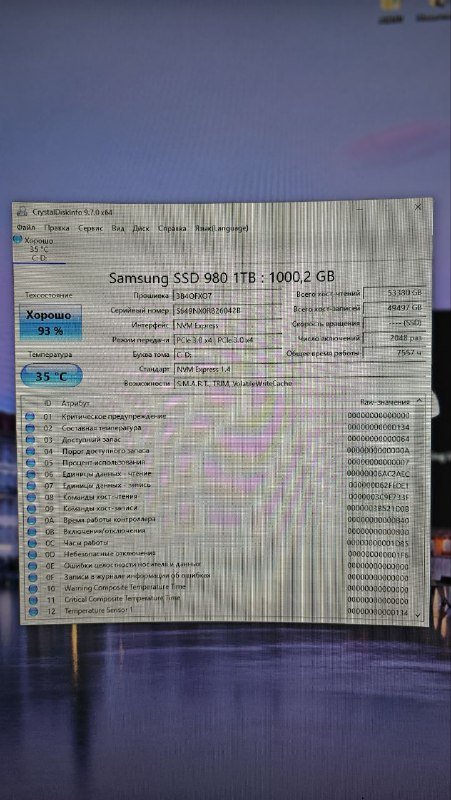Image resolution: width=451 pixels, height=800 pixels.
Task: Click the Число включений value 2048 раз
Action: 395,338
